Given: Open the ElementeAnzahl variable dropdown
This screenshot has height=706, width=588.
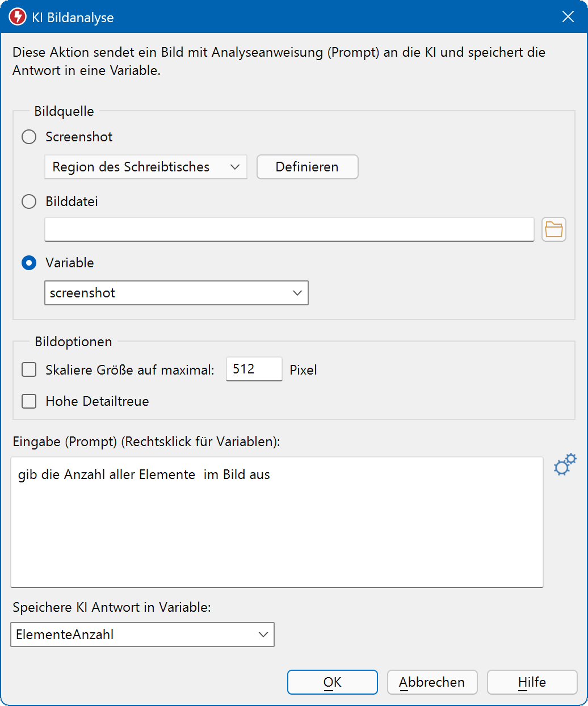Looking at the screenshot, I should 142,634.
